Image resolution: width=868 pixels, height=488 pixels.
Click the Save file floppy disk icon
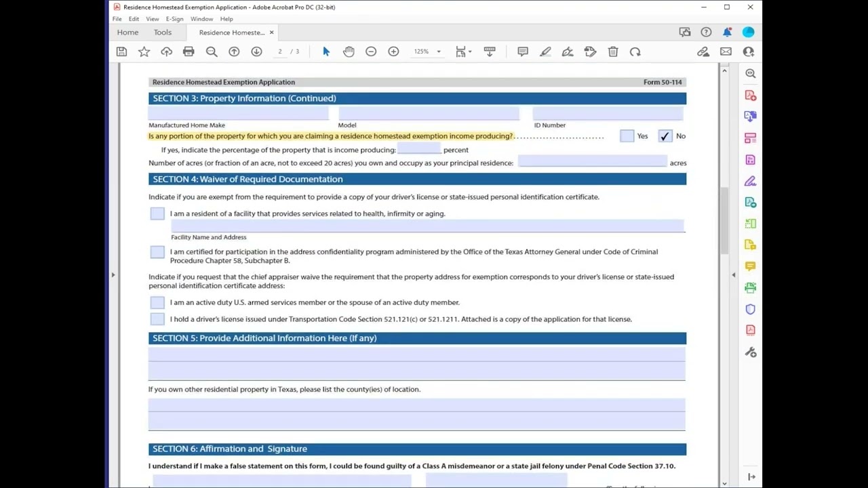tap(121, 52)
